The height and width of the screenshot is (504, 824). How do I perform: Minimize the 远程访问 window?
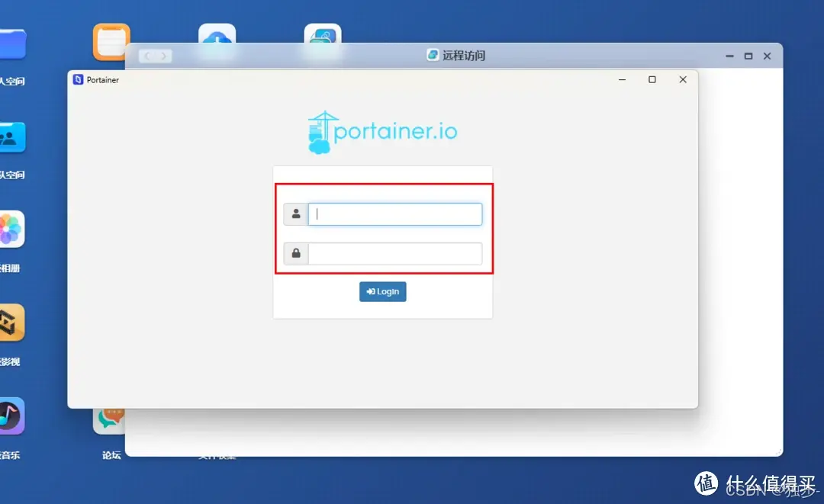click(729, 56)
